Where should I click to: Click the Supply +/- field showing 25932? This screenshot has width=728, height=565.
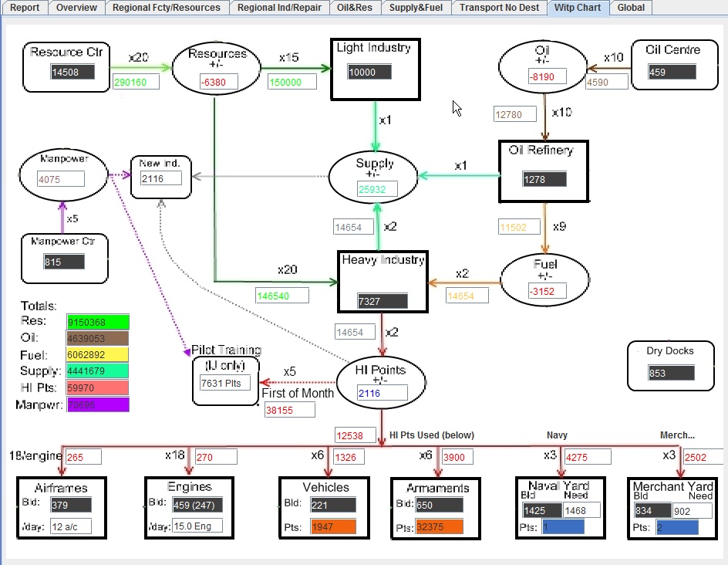point(377,189)
